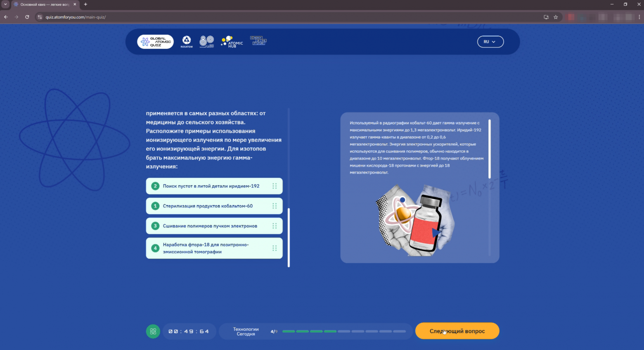Open a new browser tab with the plus button
The height and width of the screenshot is (350, 644).
coord(85,4)
